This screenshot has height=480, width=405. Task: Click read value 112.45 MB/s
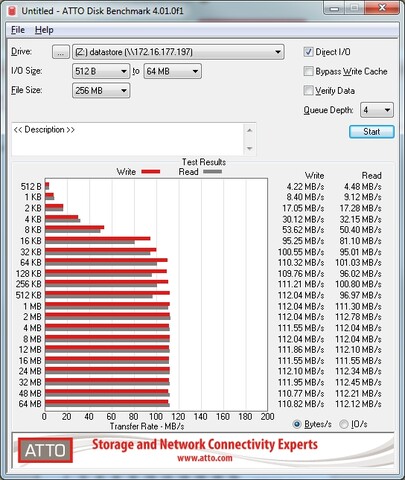358,382
